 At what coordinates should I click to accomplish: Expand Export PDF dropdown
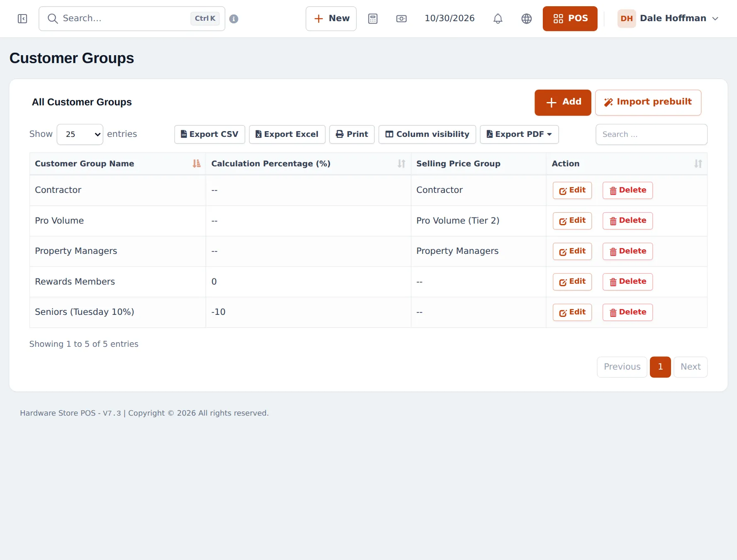(519, 134)
